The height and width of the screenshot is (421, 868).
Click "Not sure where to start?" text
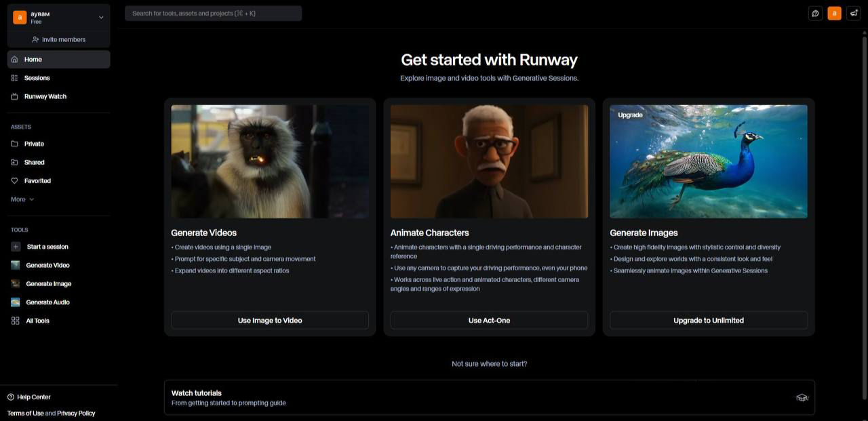(489, 364)
